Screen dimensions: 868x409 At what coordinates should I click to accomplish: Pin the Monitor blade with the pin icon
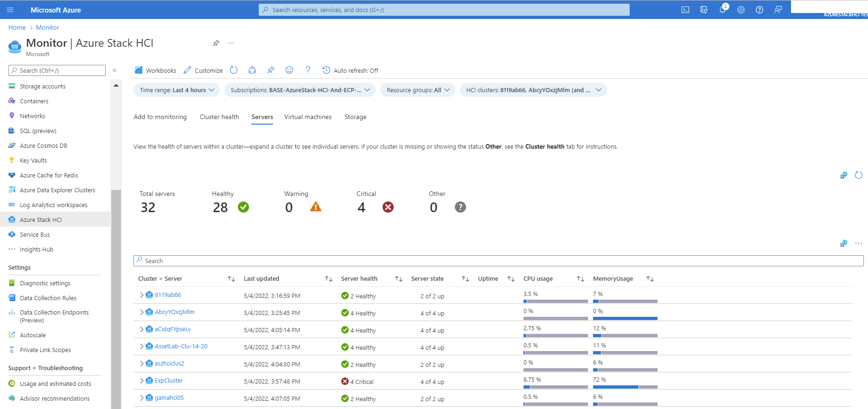216,43
